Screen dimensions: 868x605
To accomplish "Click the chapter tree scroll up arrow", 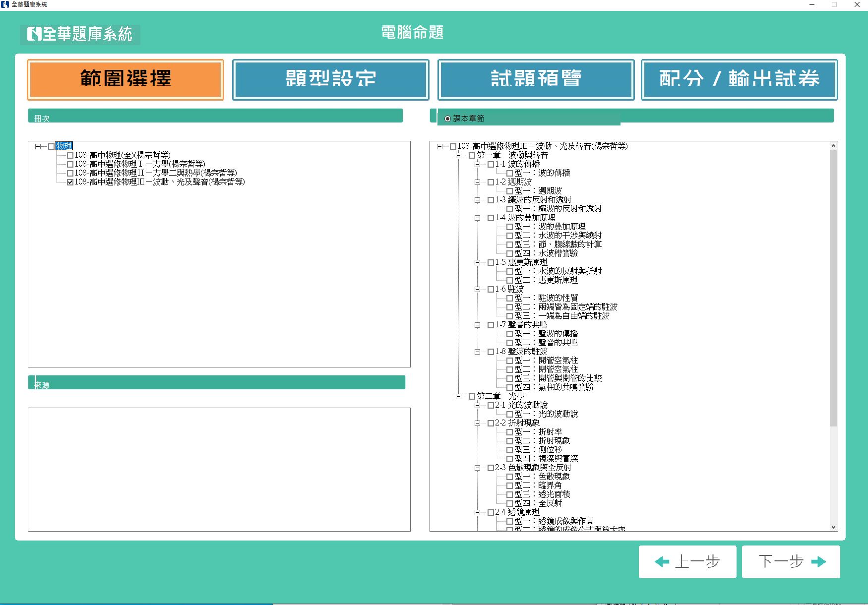I will tap(833, 146).
